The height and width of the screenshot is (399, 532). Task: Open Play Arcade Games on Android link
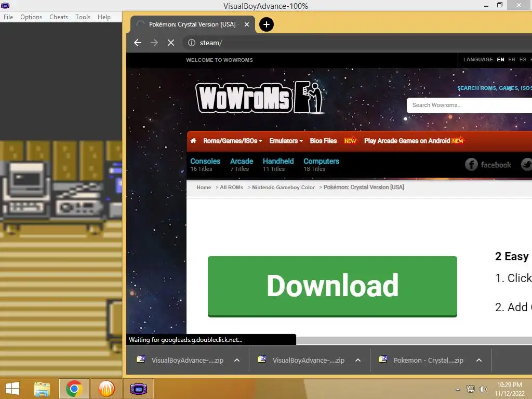(x=407, y=141)
